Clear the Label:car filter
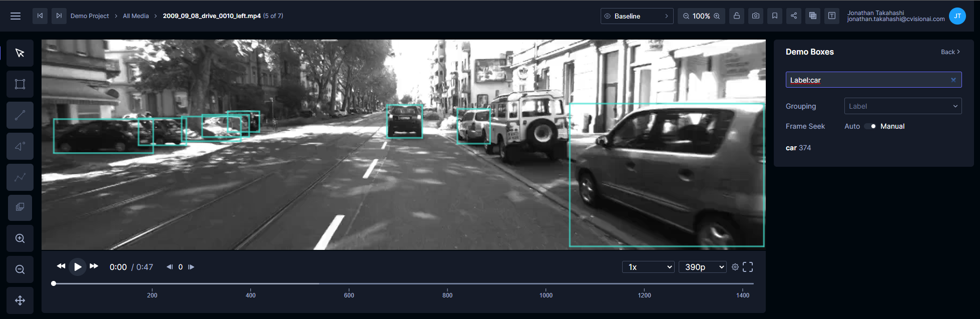Viewport: 980px width, 319px height. 953,80
